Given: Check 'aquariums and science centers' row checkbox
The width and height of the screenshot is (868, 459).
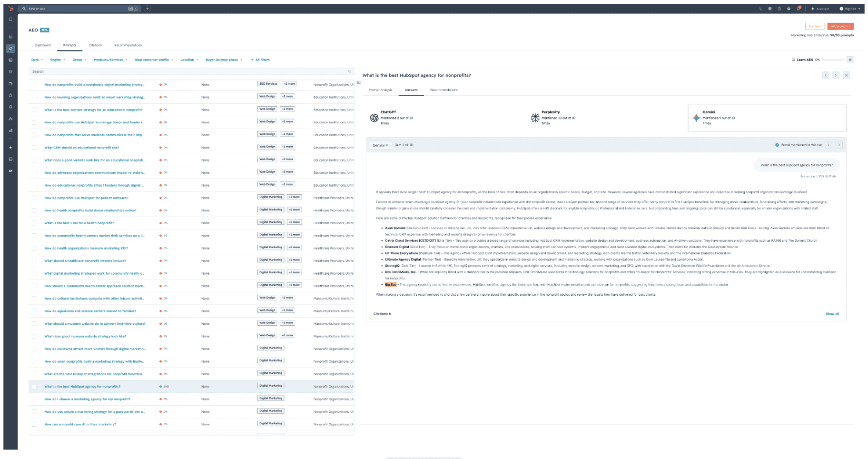Looking at the screenshot, I should [x=34, y=311].
